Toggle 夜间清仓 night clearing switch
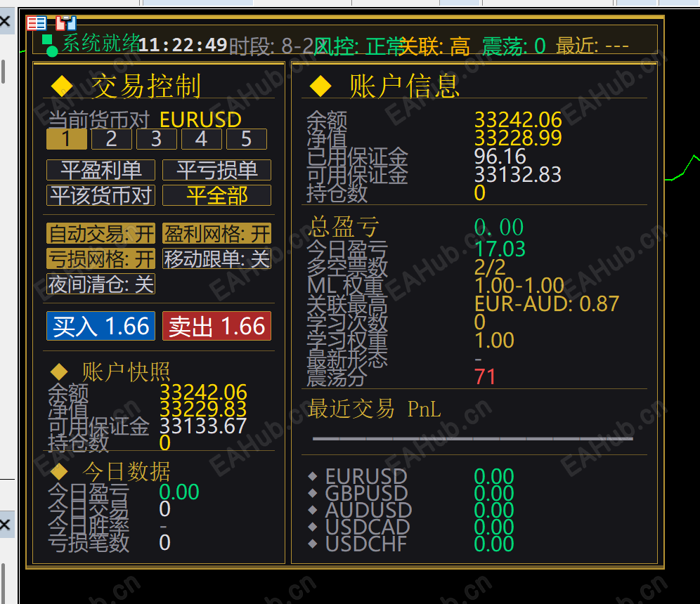 click(101, 284)
